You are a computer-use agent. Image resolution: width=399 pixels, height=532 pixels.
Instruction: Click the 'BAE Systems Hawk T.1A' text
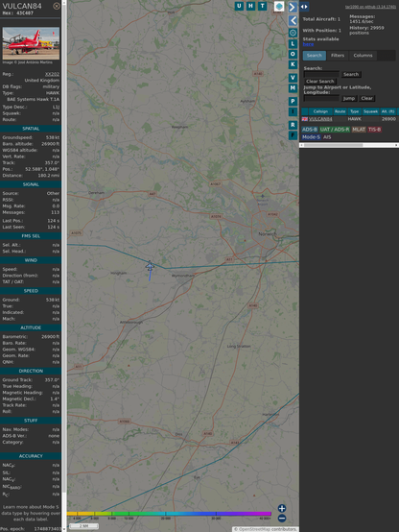[x=34, y=100]
